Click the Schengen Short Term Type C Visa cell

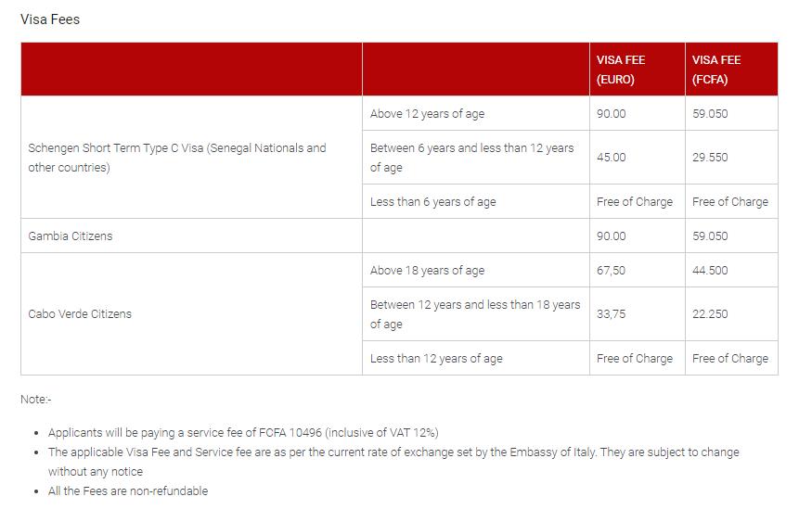coord(177,158)
